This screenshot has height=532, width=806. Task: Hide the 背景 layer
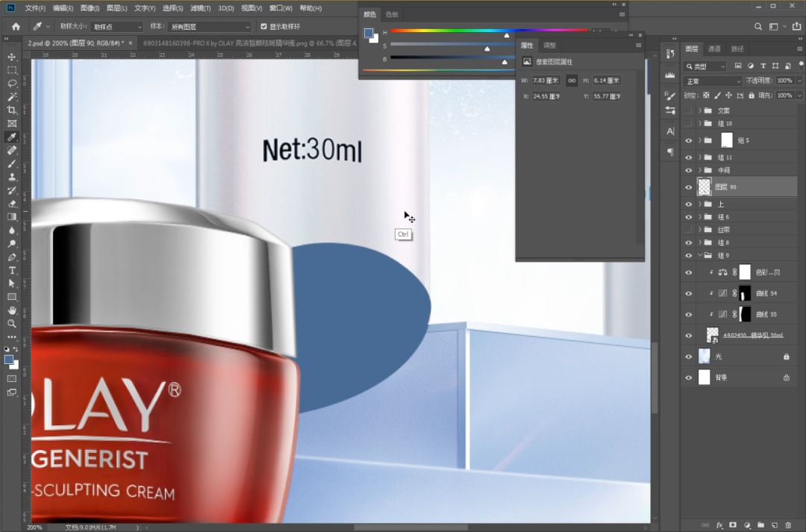(689, 378)
